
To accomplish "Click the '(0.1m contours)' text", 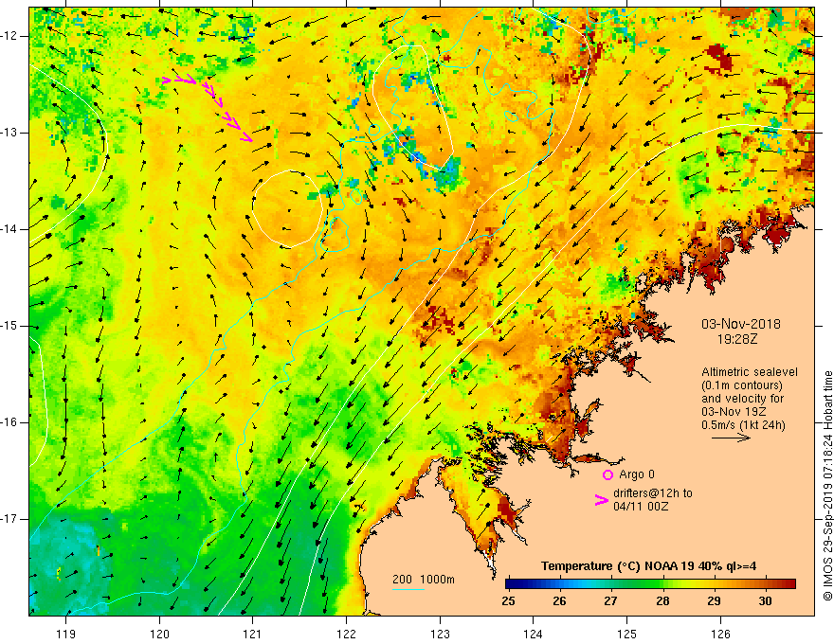I will click(741, 385).
